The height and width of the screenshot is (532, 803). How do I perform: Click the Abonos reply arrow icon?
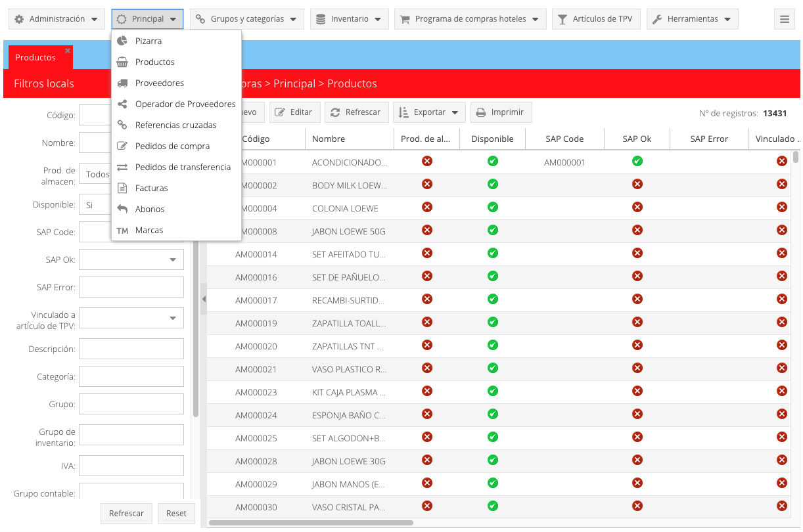pyautogui.click(x=122, y=209)
